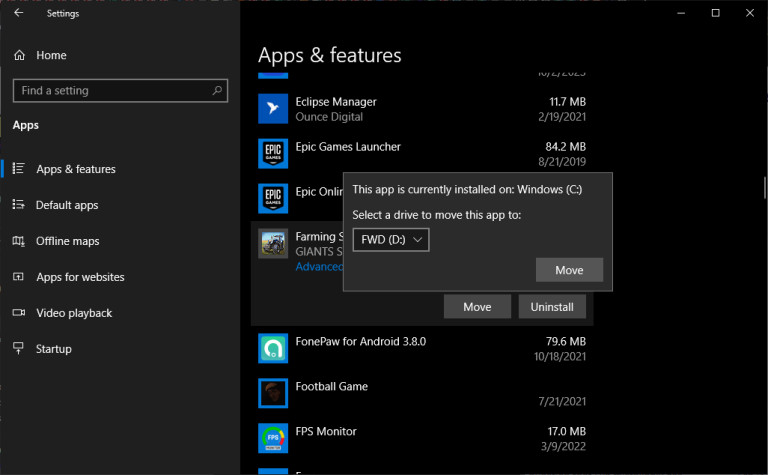Click the Epic Games Launcher icon
768x475 pixels.
pos(273,154)
